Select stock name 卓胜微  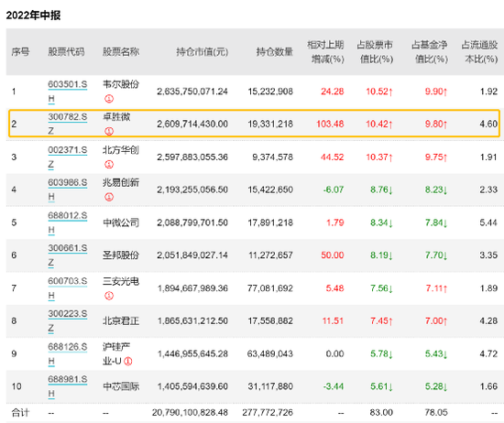[116, 116]
